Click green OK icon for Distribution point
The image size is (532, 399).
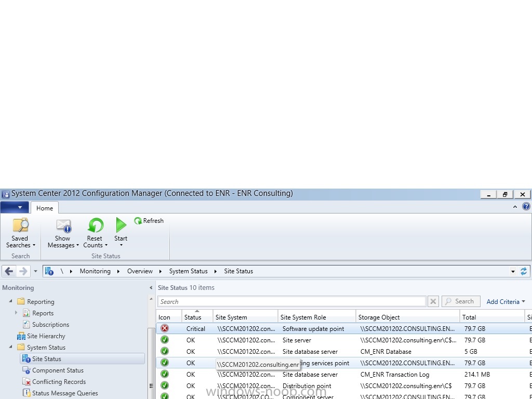pyautogui.click(x=165, y=385)
